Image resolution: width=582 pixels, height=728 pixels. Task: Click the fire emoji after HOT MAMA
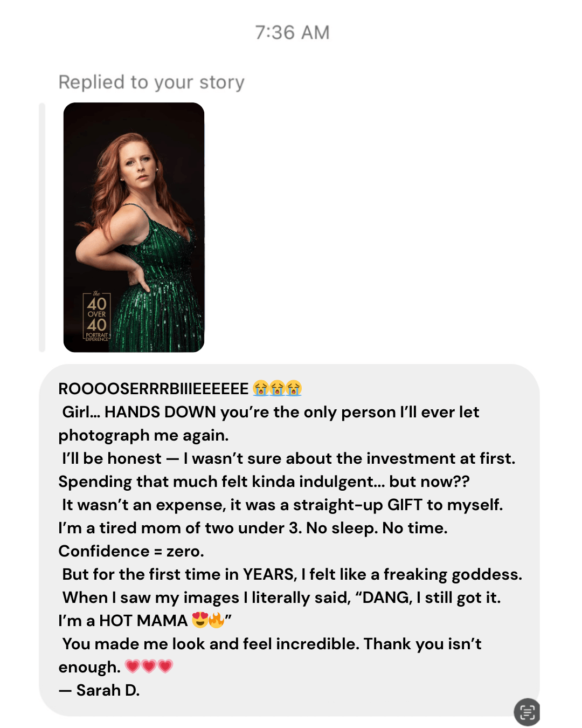(216, 620)
